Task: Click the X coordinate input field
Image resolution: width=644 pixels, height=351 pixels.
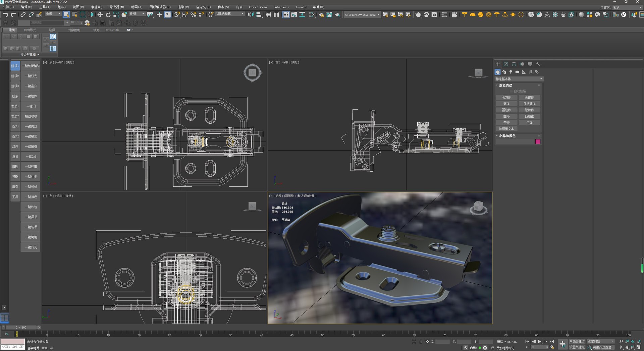Action: 442,342
